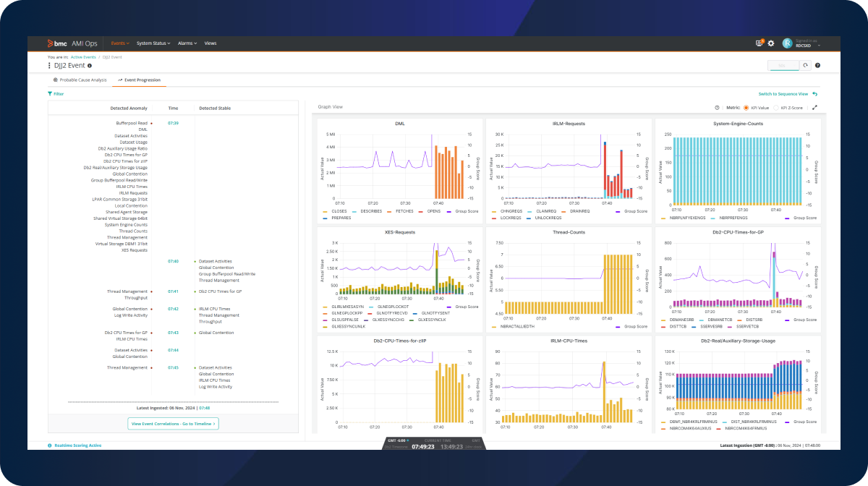Click the help question mark icon

click(817, 65)
